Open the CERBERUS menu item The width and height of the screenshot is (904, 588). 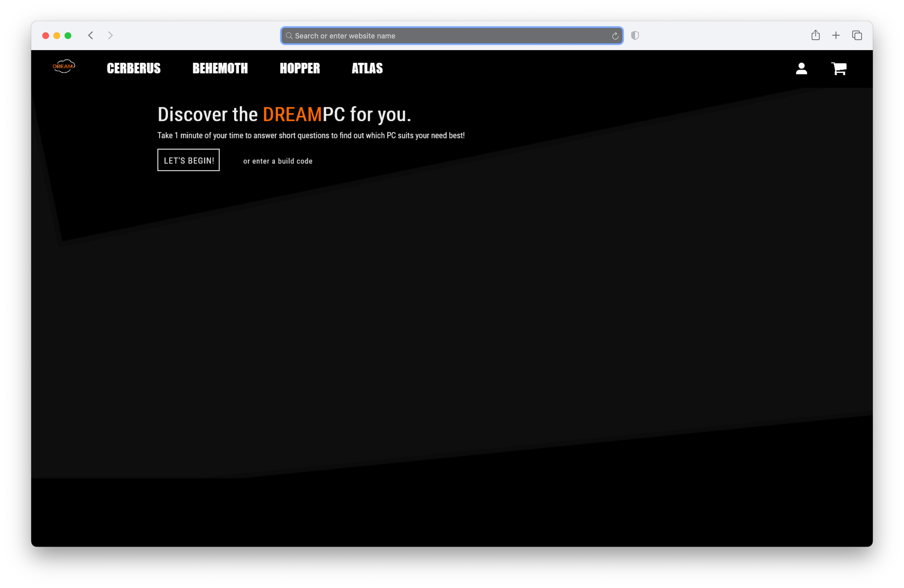click(x=134, y=68)
